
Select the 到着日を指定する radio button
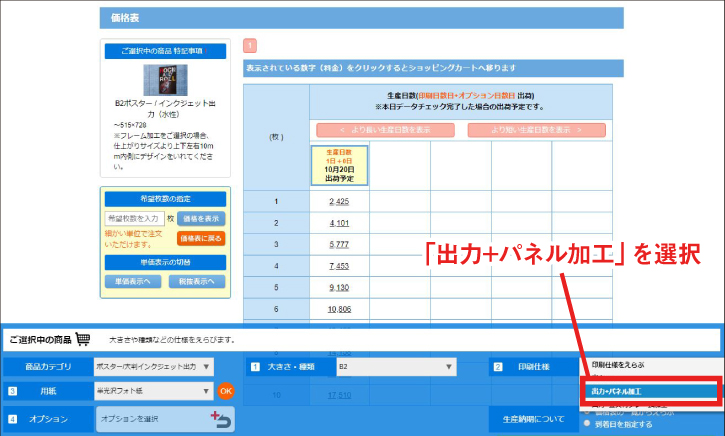[x=587, y=424]
